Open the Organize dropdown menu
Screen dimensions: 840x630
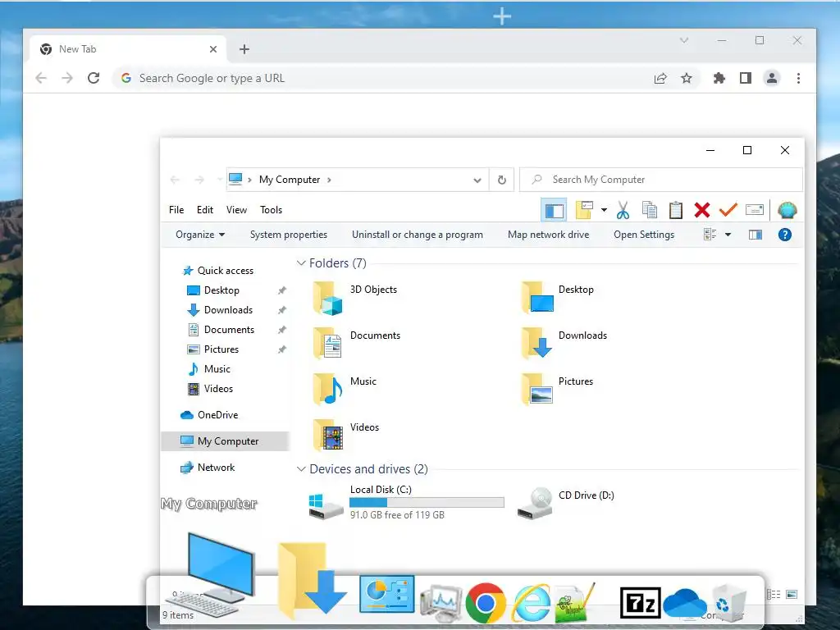[200, 235]
